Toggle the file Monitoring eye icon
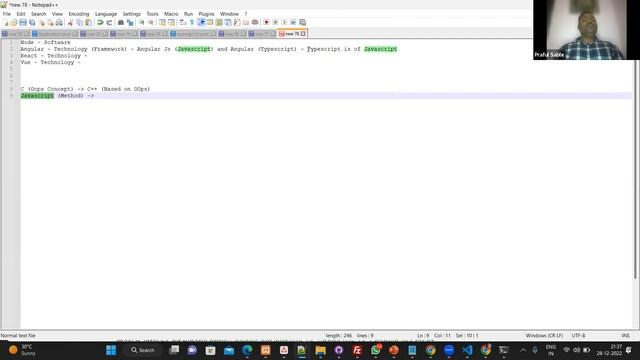This screenshot has width=640, height=360. 255,22
